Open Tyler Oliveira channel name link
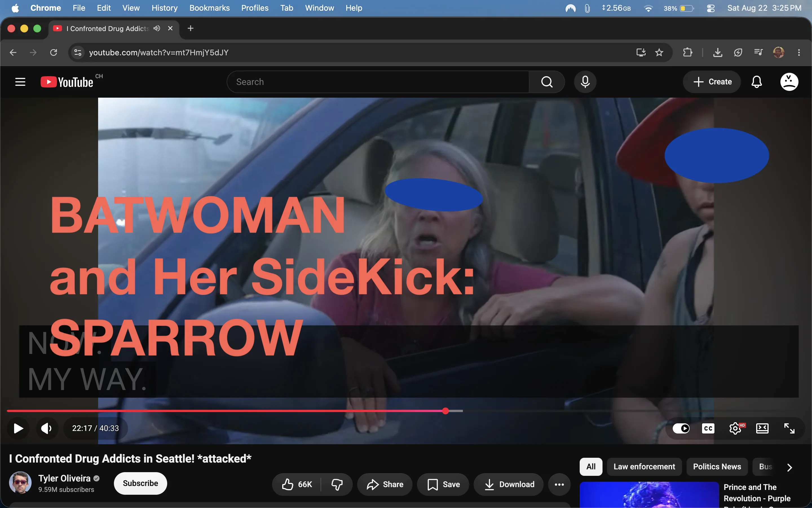Image resolution: width=812 pixels, height=508 pixels. 64,478
